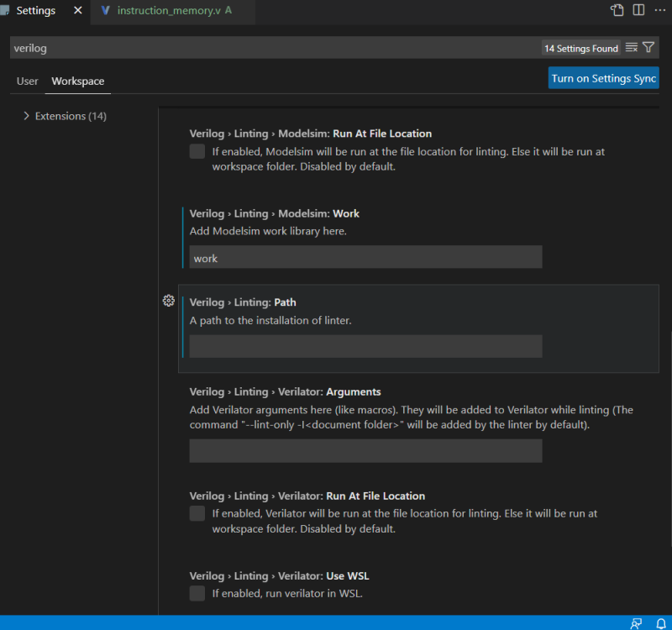Viewport: 672px width, 630px height.
Task: Collapse the Extensions section chevron
Action: click(26, 116)
